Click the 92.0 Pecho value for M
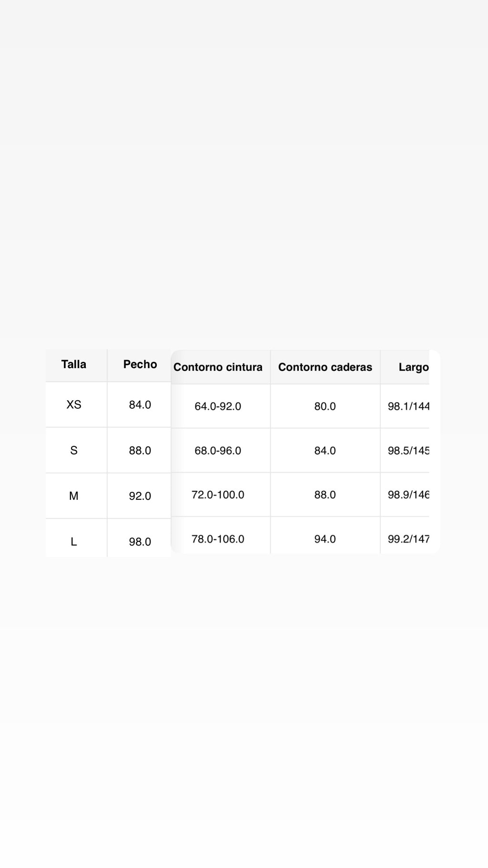488x868 pixels. pos(140,496)
